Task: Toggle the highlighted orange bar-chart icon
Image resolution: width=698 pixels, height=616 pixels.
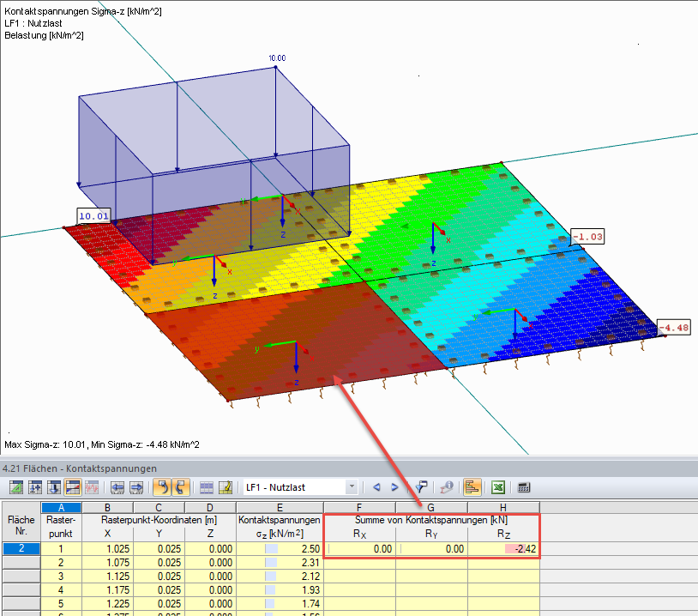Action: (x=472, y=487)
